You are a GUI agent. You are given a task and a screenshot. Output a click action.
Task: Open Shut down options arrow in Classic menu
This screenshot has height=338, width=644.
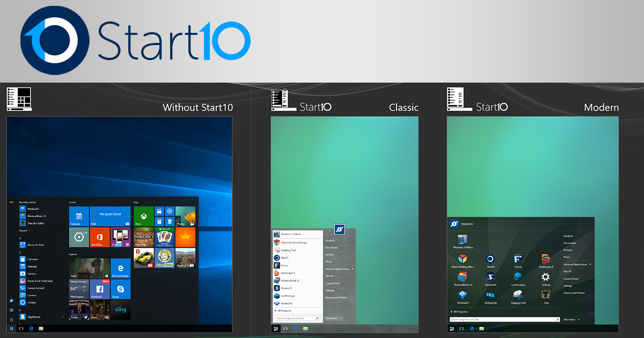click(x=341, y=318)
